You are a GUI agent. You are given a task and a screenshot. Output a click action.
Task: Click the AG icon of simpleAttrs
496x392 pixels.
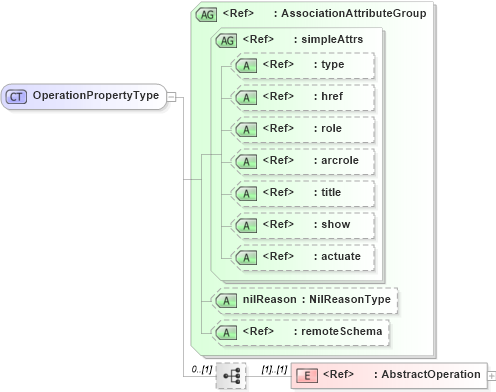pyautogui.click(x=226, y=41)
